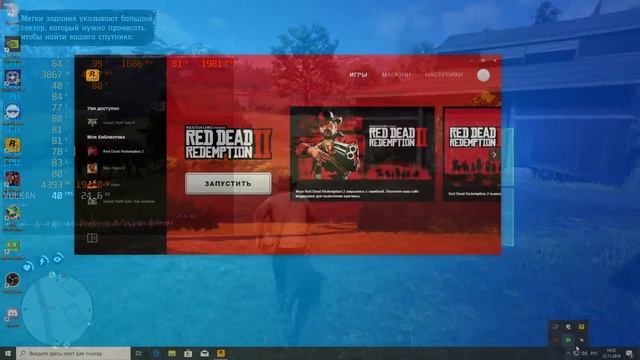The height and width of the screenshot is (360, 640).
Task: Open the TeamViewer desktop shortcut
Action: pyautogui.click(x=12, y=112)
